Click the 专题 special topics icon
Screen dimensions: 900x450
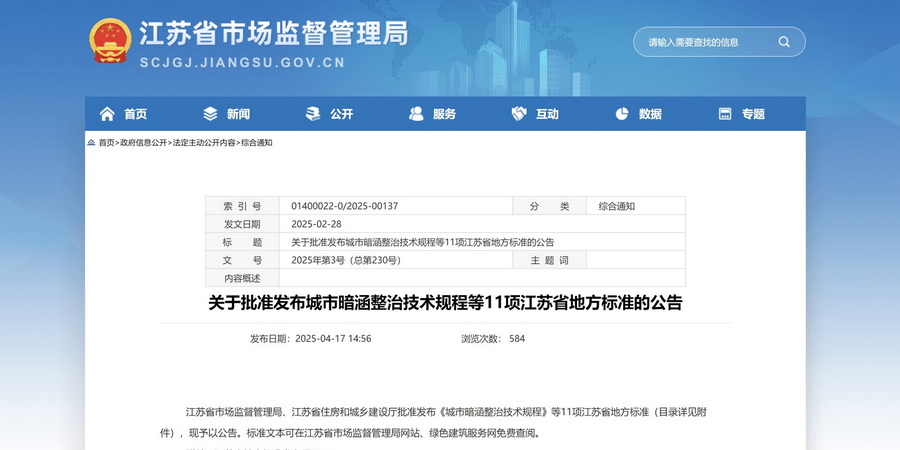(x=724, y=114)
